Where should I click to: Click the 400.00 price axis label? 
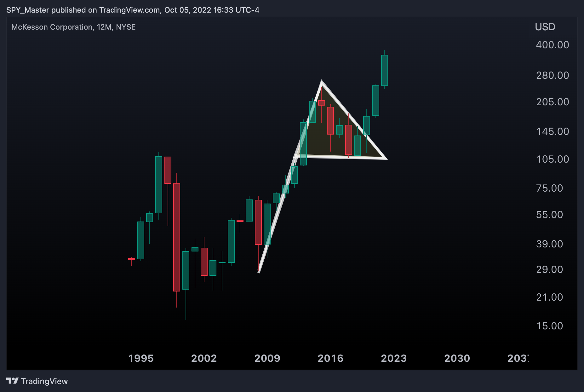[x=553, y=45]
